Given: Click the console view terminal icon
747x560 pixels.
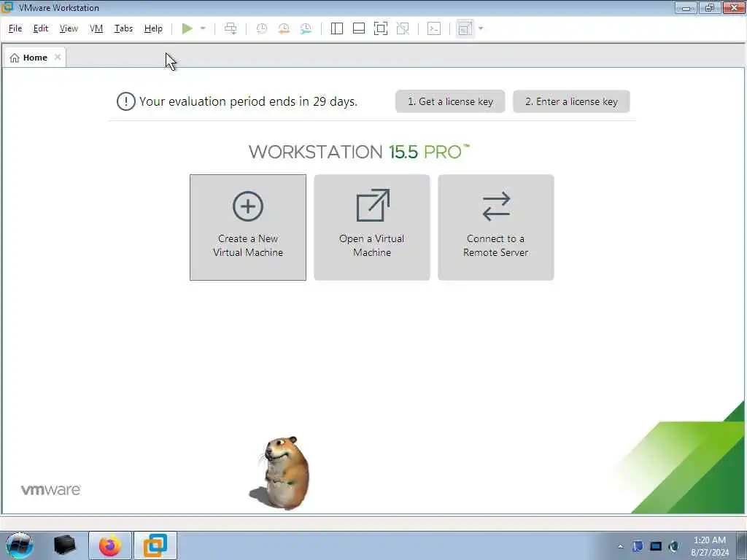Looking at the screenshot, I should point(434,28).
